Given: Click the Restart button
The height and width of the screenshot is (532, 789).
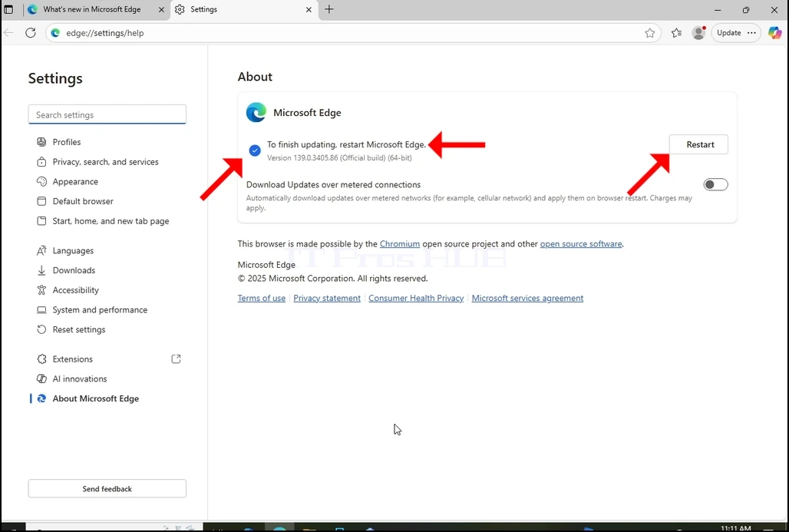Looking at the screenshot, I should [698, 144].
